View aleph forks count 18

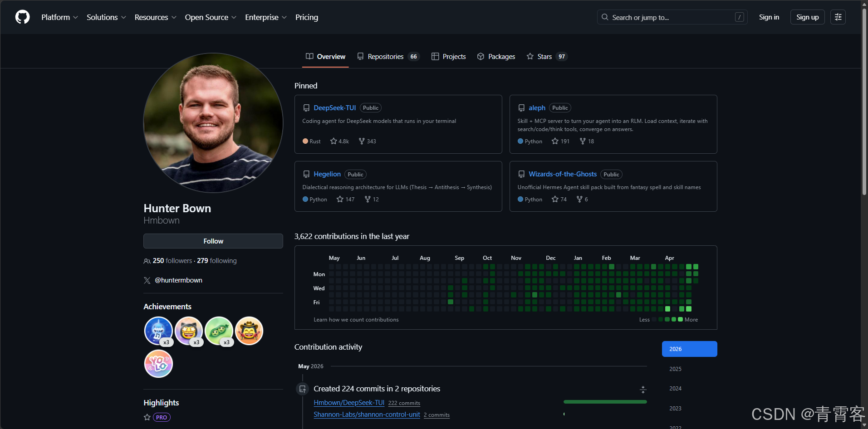point(587,141)
